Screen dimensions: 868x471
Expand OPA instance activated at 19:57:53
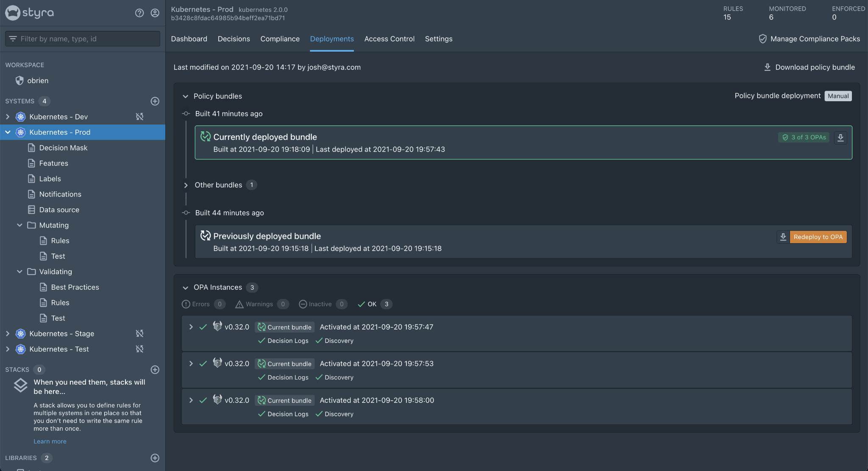(191, 363)
